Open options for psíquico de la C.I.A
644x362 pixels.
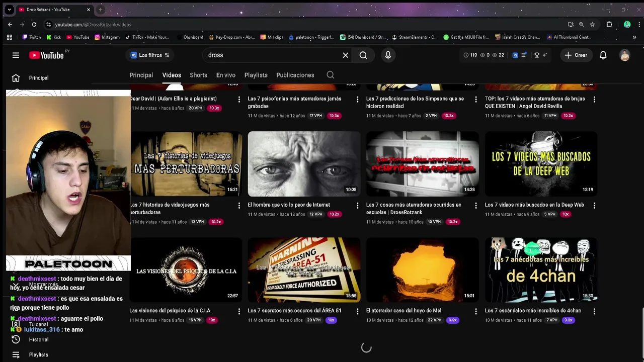[x=239, y=311]
